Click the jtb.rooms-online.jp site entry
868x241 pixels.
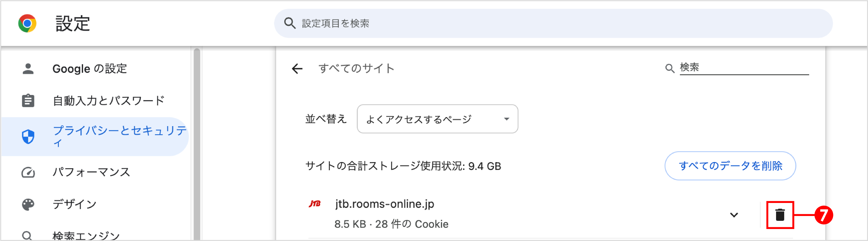(x=384, y=204)
